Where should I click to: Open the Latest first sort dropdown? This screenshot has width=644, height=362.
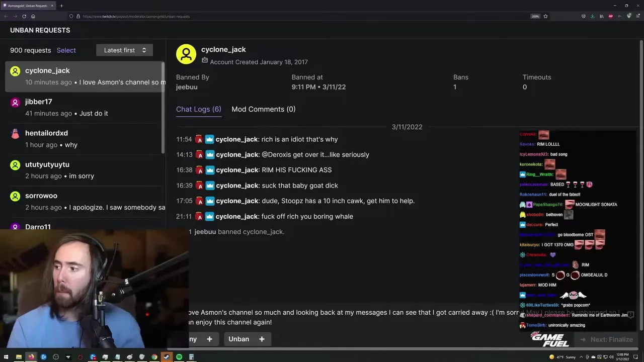(124, 50)
